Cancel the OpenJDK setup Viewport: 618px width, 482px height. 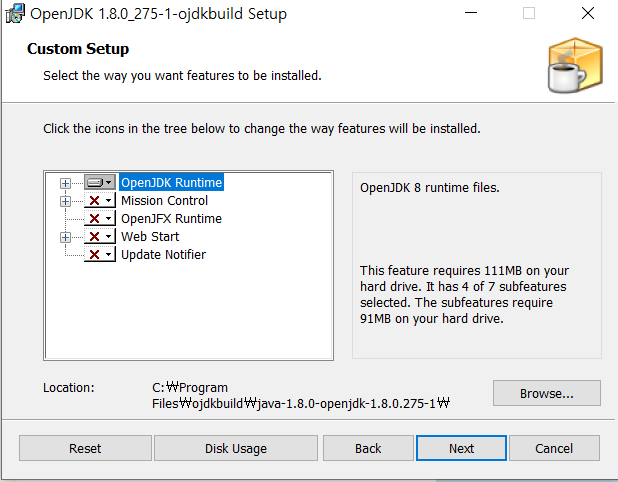coord(554,448)
